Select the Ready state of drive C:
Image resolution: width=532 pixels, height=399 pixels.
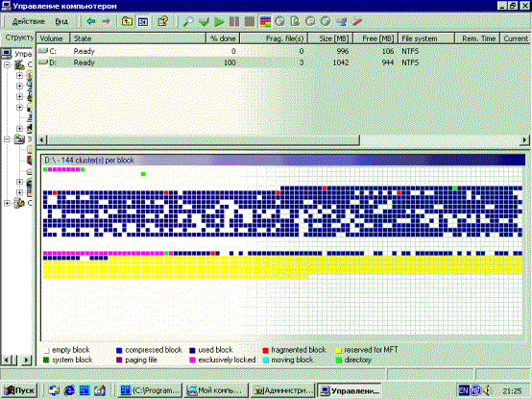[85, 51]
